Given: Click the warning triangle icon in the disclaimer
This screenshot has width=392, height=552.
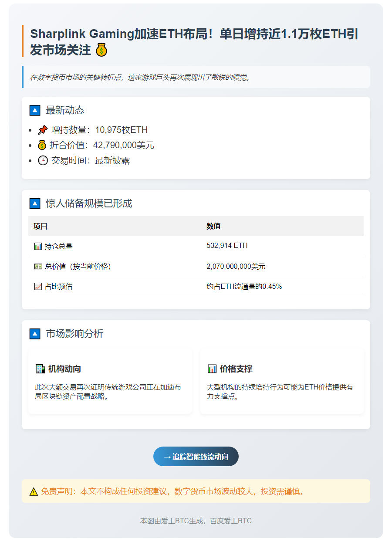Looking at the screenshot, I should [x=34, y=491].
